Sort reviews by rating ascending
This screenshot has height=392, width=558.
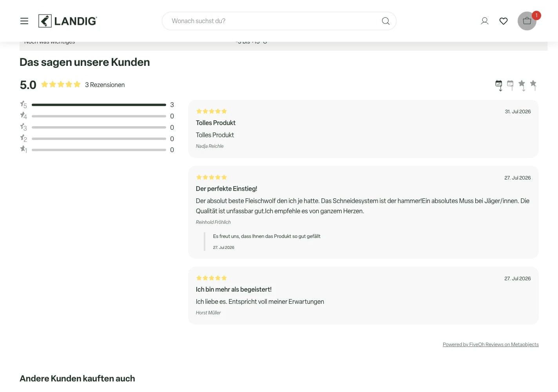pyautogui.click(x=533, y=85)
